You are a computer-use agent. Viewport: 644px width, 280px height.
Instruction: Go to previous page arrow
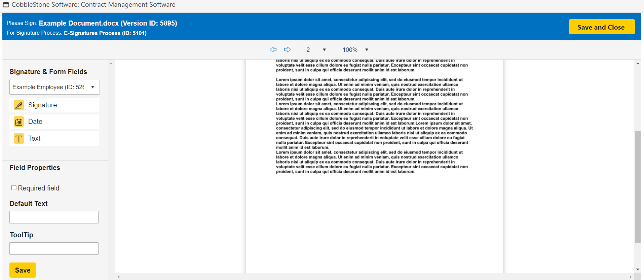[273, 49]
